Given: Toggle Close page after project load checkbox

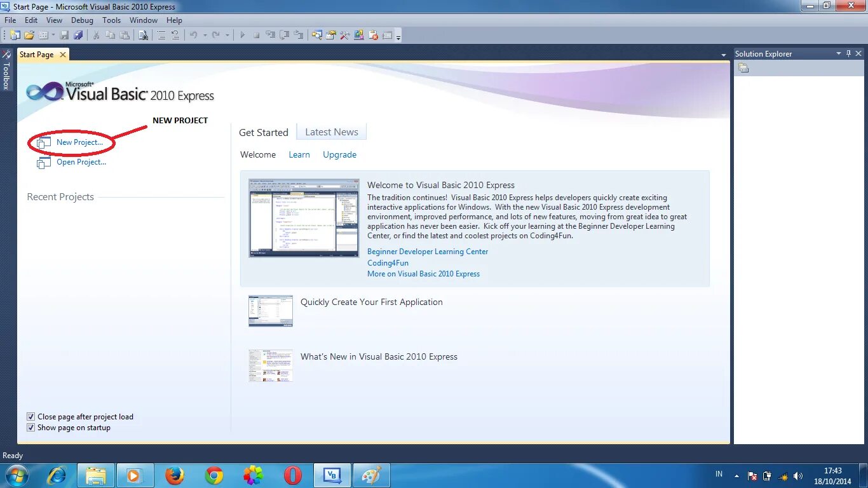Looking at the screenshot, I should click(31, 417).
